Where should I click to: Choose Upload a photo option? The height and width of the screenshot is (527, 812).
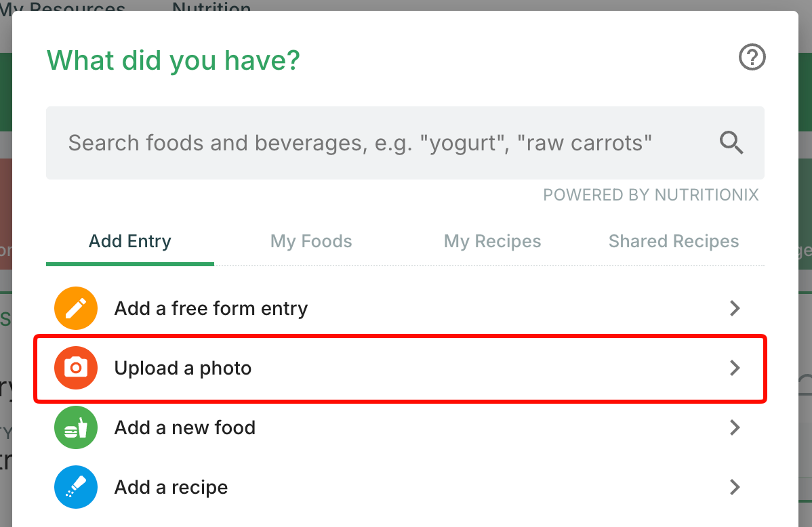(400, 368)
